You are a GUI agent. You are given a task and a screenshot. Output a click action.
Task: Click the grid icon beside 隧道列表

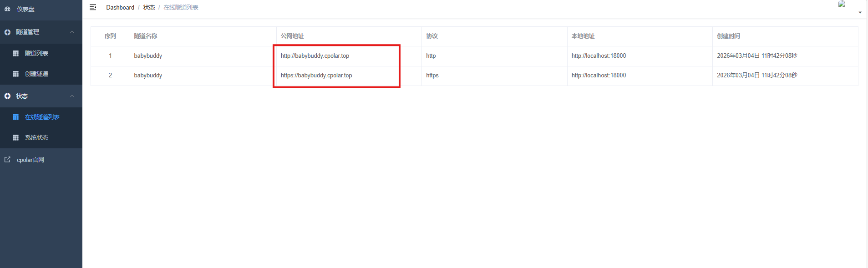[15, 53]
